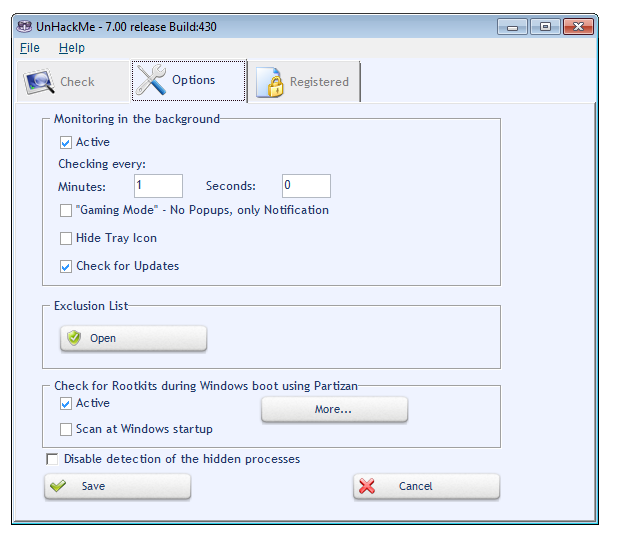Click 'Check for Rootkits during Windows boot' title
The image size is (618, 542).
[x=206, y=386]
